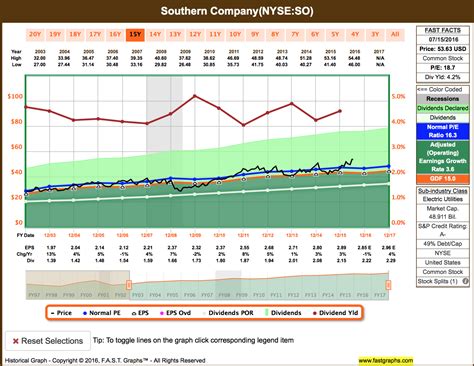Toggle the Normal PE line in legend
Screen dimensions: 474x366
click(102, 313)
